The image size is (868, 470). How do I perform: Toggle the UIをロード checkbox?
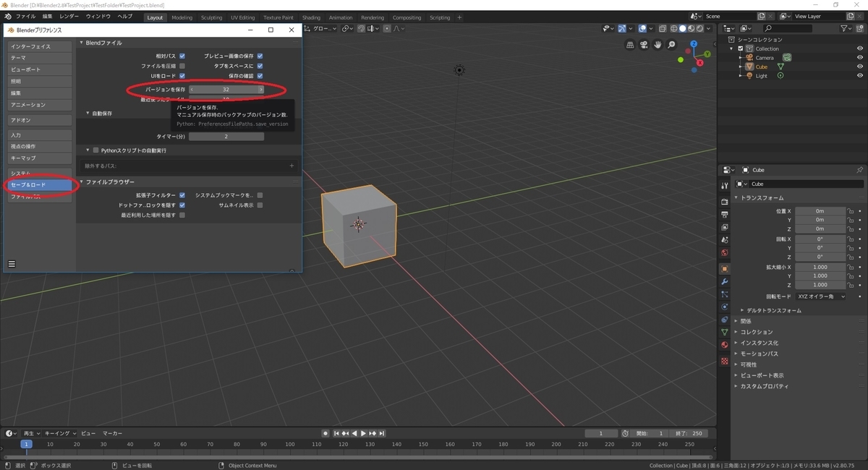tap(182, 75)
